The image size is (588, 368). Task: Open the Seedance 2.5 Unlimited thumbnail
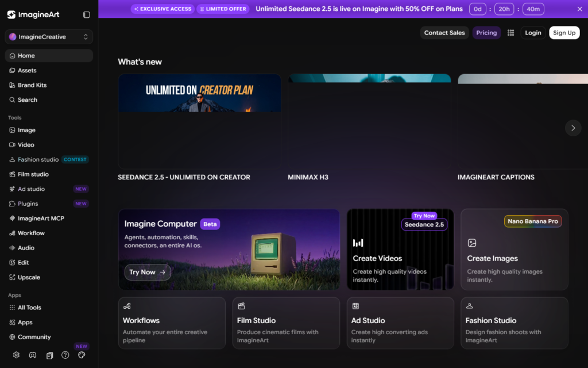(199, 121)
